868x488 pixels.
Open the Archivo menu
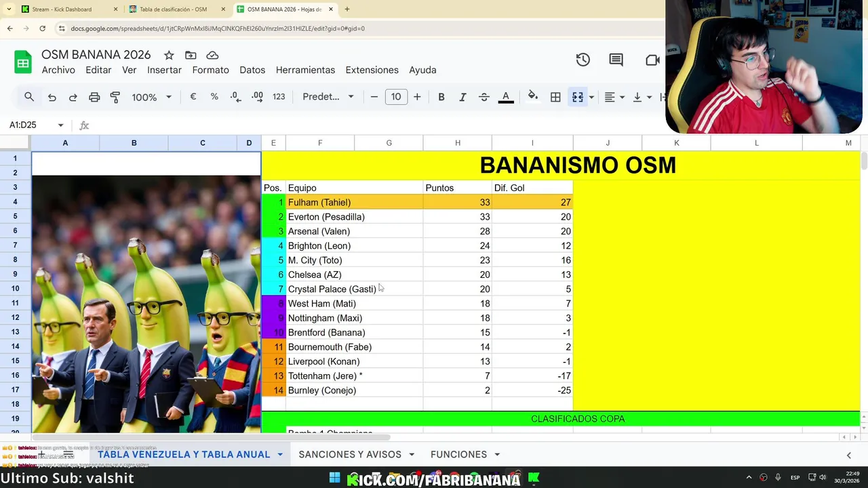tap(58, 70)
